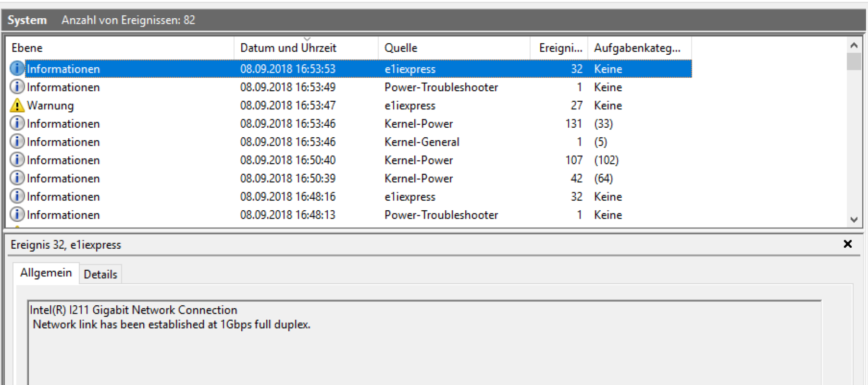Screen dimensions: 868x385
Task: Click the event list scroll down arrow
Action: coord(854,219)
